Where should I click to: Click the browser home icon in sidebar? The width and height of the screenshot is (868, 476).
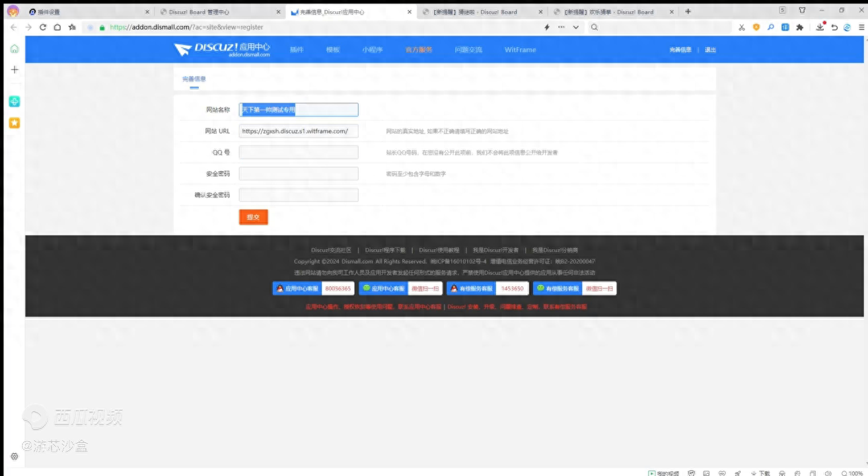[15, 49]
